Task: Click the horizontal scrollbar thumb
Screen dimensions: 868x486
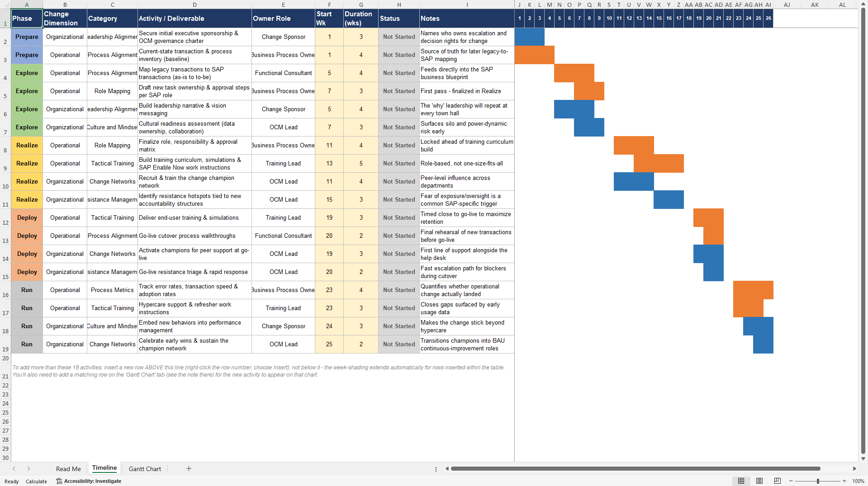Action: click(635, 469)
